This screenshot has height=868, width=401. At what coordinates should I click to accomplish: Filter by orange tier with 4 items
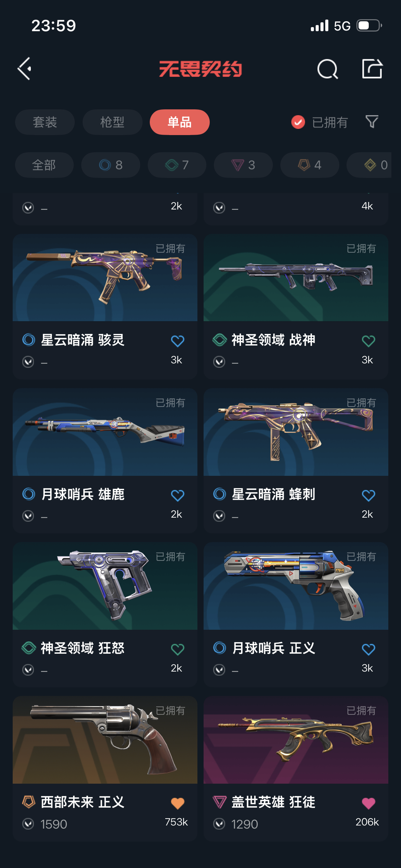tap(310, 165)
